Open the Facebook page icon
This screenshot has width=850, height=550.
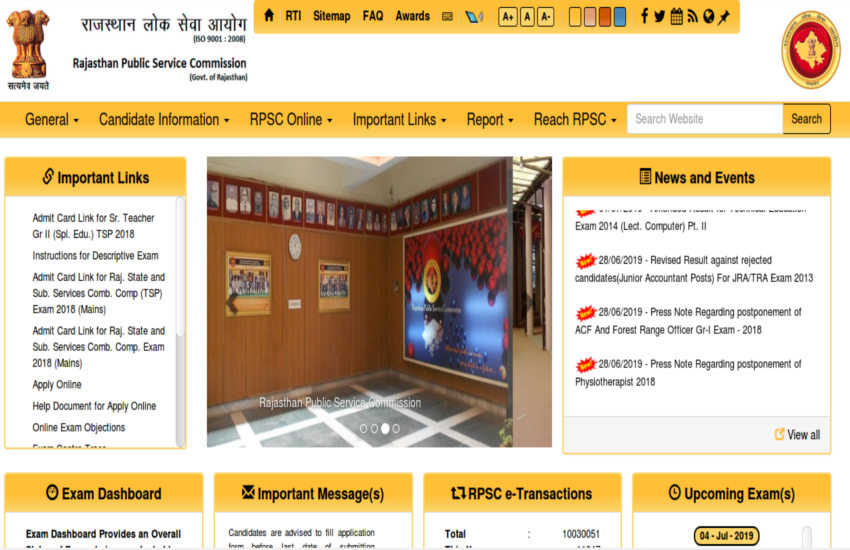point(645,16)
